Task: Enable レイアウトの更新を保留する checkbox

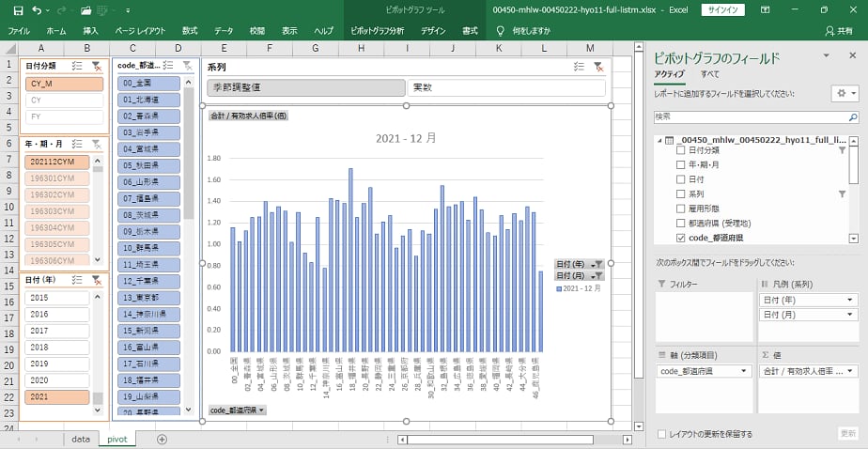Action: (663, 434)
